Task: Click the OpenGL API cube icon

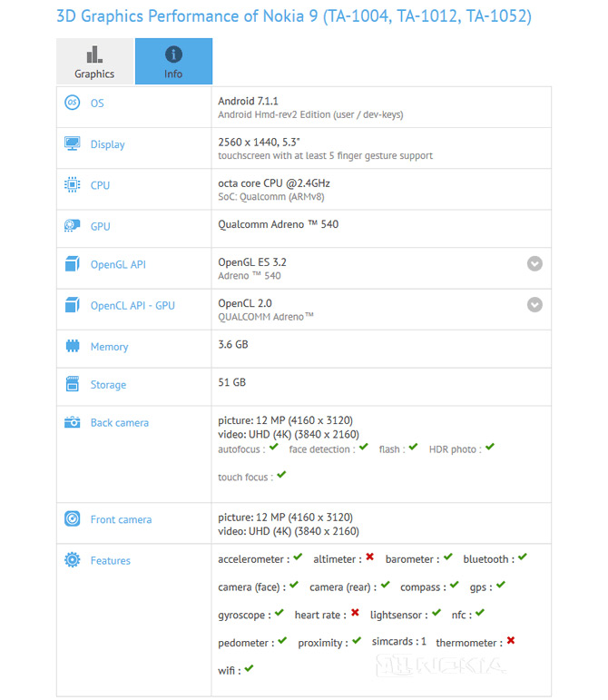Action: 73,264
